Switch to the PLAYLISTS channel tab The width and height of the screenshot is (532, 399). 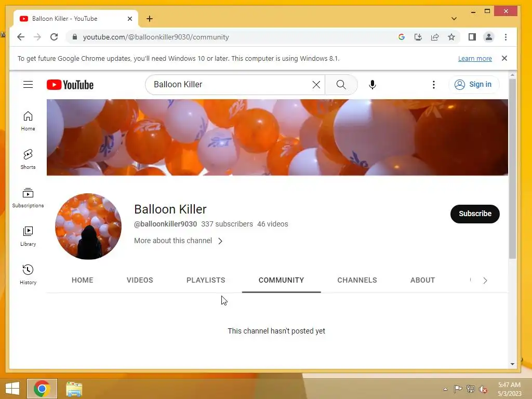click(x=206, y=280)
